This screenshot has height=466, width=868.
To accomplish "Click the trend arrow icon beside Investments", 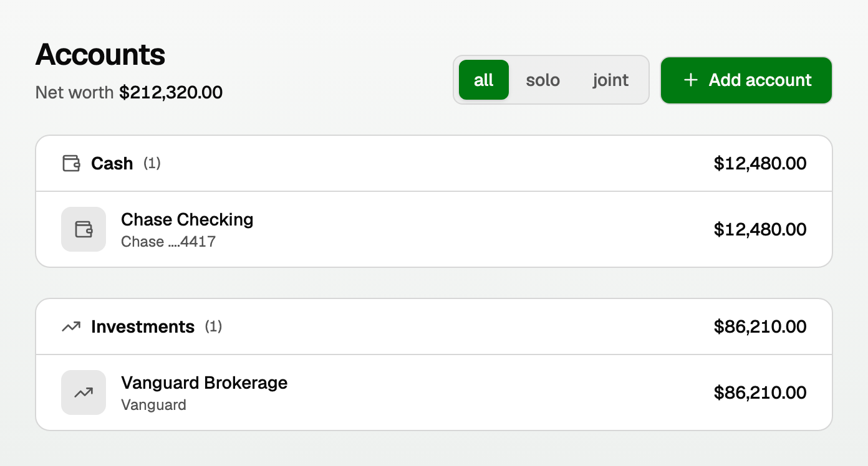I will pos(72,326).
